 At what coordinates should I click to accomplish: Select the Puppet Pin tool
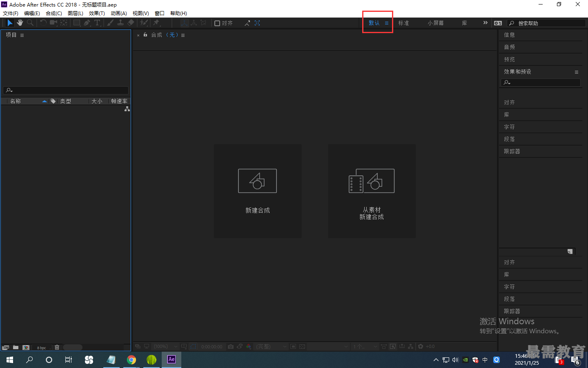pyautogui.click(x=156, y=23)
